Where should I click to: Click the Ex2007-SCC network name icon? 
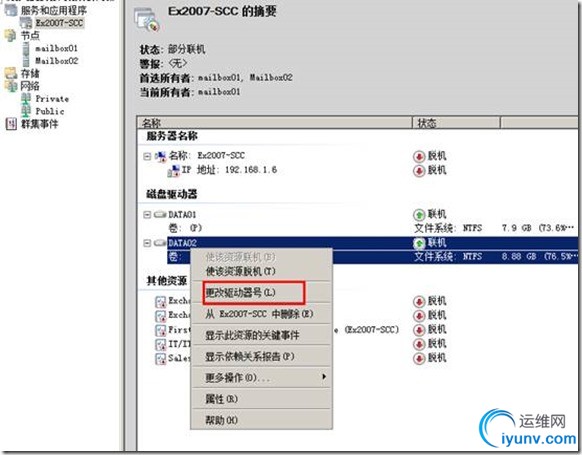[x=160, y=156]
